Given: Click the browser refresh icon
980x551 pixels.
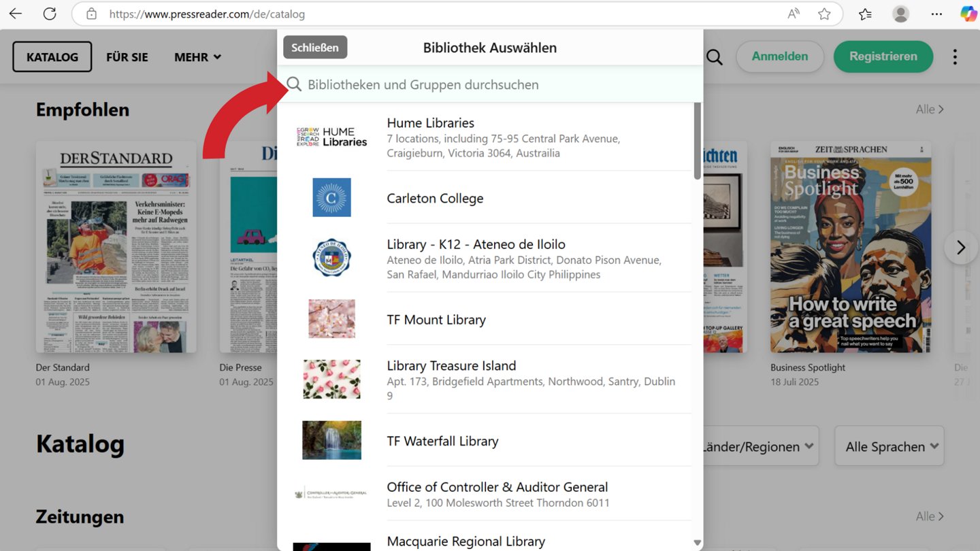Looking at the screenshot, I should point(50,14).
